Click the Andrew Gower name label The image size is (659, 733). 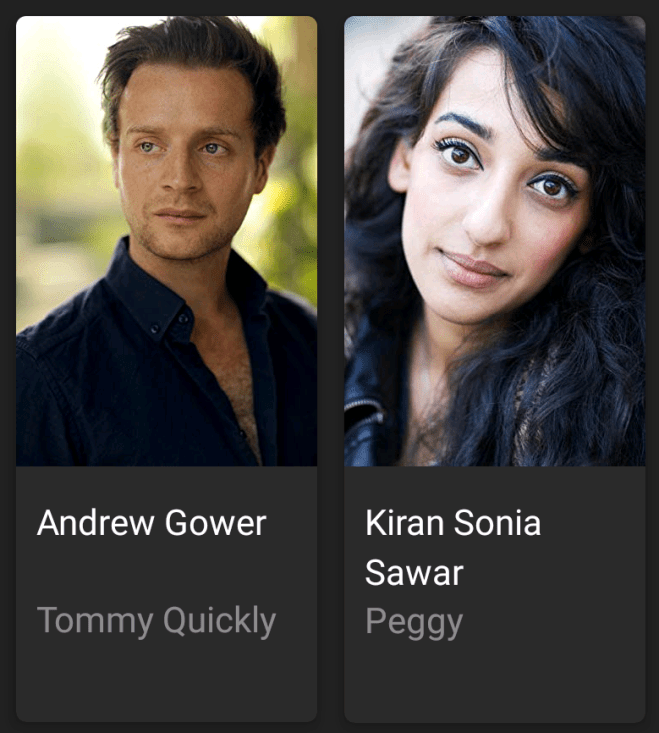pyautogui.click(x=151, y=523)
